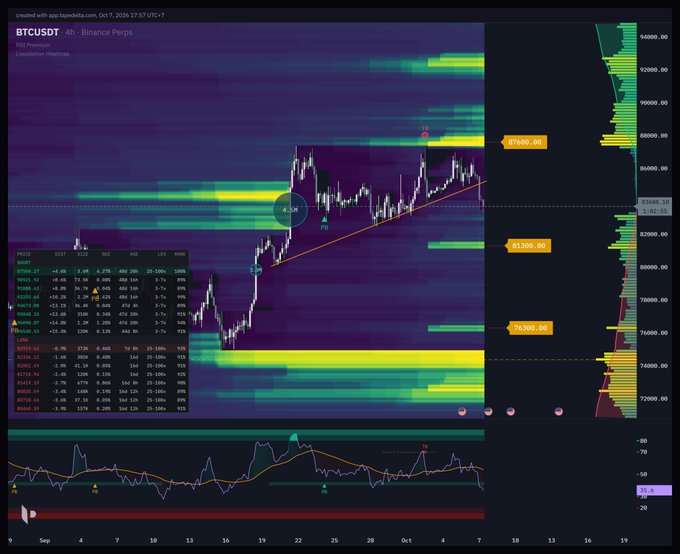Click the 81300.00 orange price tag
The height and width of the screenshot is (554, 680).
click(x=528, y=246)
